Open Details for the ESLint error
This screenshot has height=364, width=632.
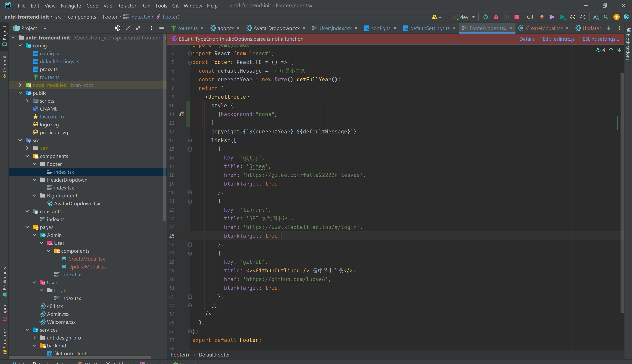pos(527,39)
